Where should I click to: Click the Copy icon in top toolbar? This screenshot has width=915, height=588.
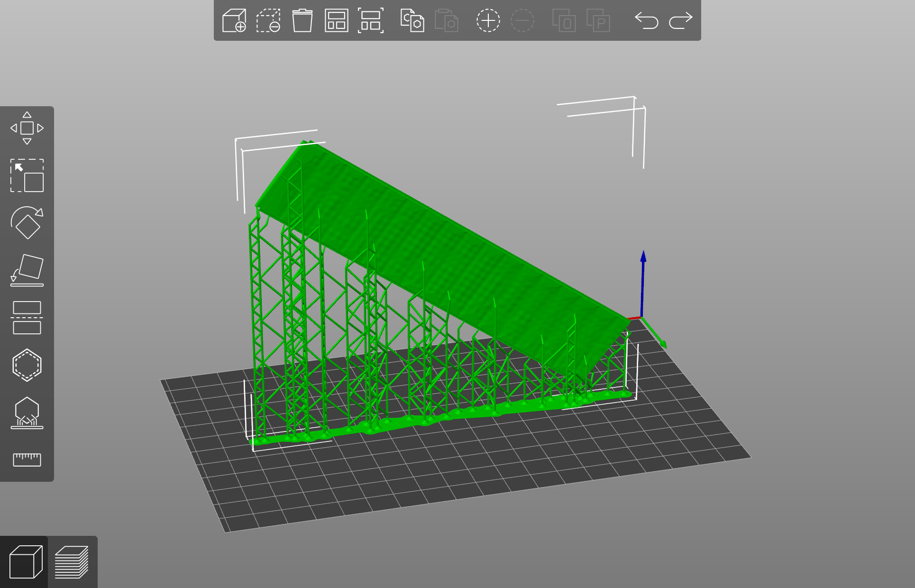click(412, 21)
